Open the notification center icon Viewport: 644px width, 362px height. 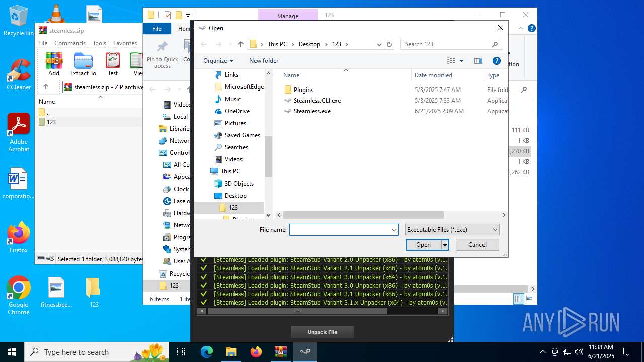pos(627,352)
